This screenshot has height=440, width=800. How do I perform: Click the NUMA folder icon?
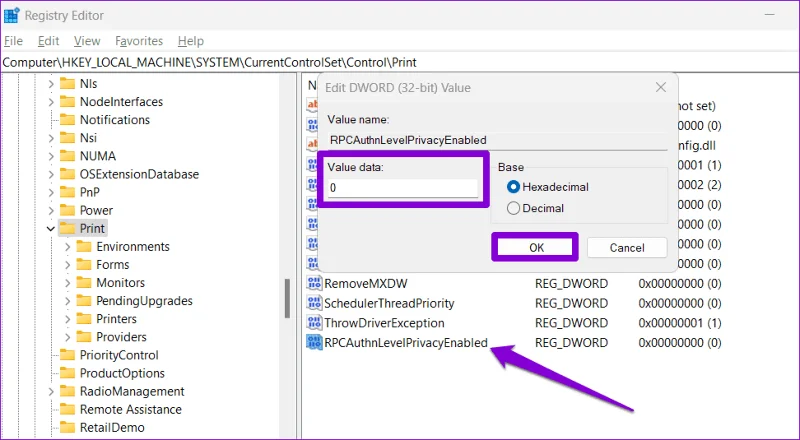tap(67, 156)
